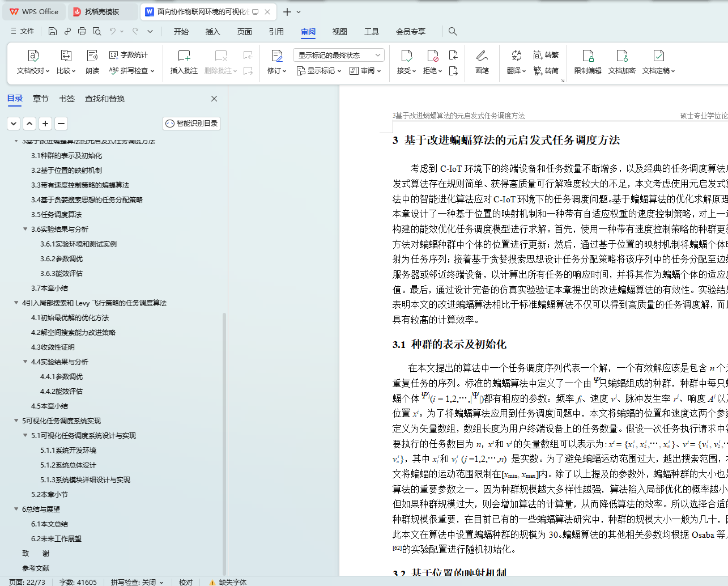
Task: Open a new tab with the plus button
Action: [287, 12]
